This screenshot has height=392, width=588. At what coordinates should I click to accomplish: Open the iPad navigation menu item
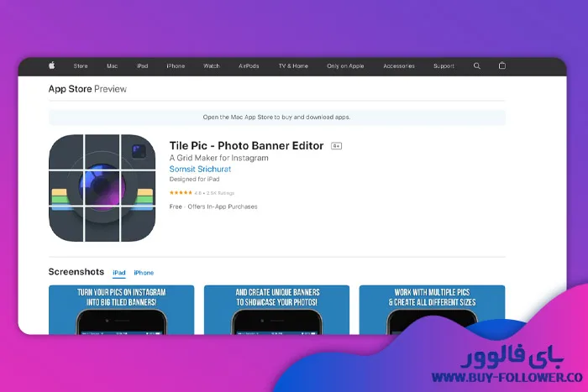click(142, 66)
